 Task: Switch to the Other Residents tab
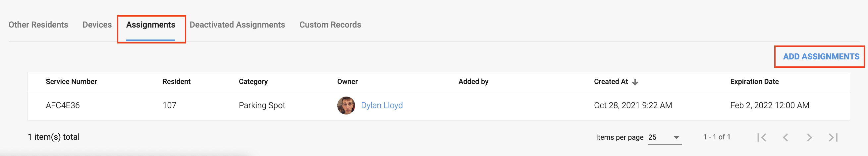click(38, 25)
